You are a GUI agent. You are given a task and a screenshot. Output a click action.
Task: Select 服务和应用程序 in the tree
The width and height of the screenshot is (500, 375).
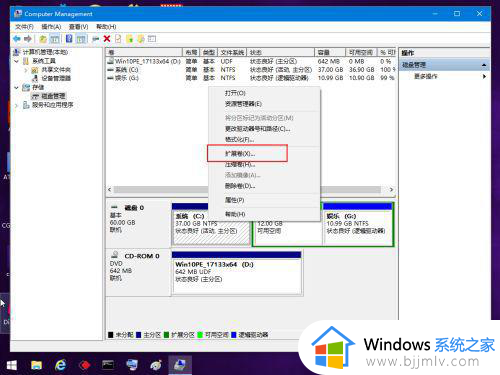pos(53,105)
